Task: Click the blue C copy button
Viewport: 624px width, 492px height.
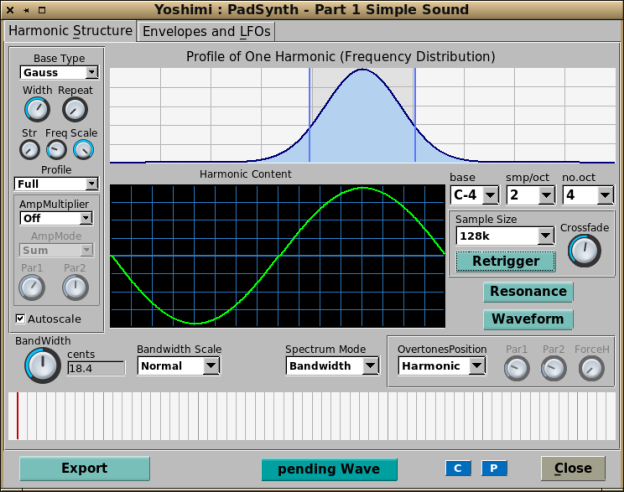Action: point(458,468)
